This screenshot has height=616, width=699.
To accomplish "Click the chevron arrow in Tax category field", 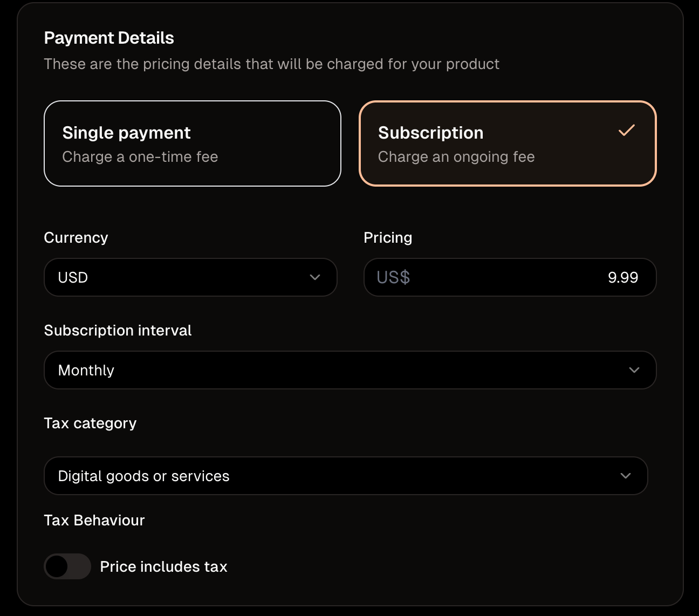I will pos(626,476).
